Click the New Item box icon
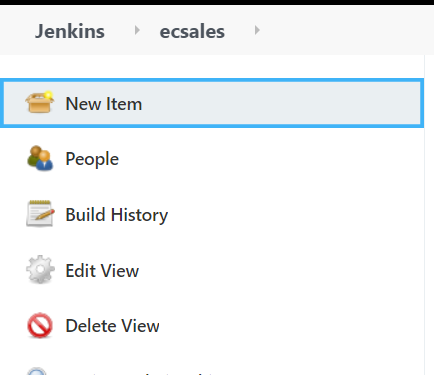Image resolution: width=434 pixels, height=375 pixels. click(40, 102)
